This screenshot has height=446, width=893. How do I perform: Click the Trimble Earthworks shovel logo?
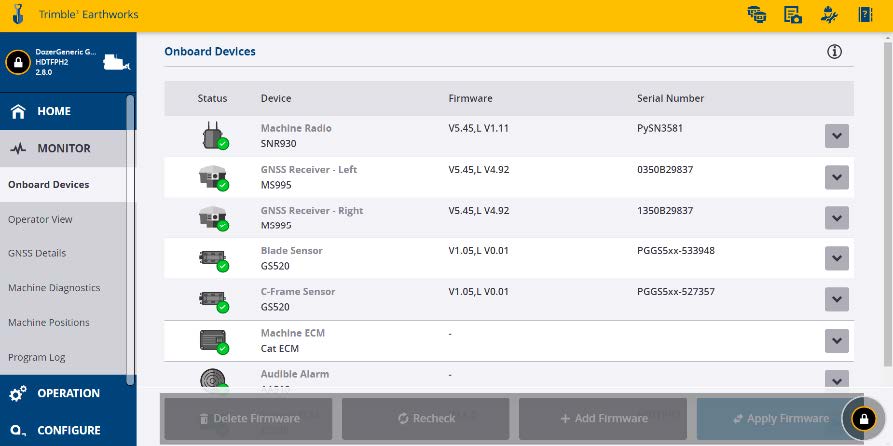pos(18,15)
